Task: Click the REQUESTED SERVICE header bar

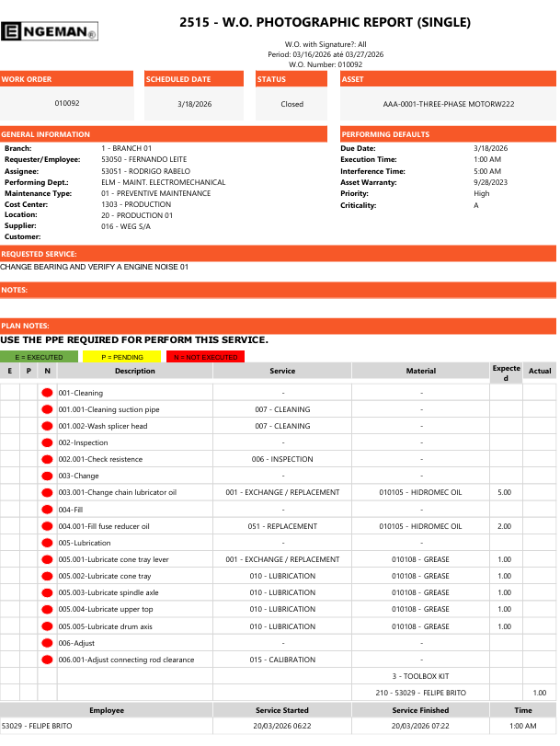Action: [278, 254]
